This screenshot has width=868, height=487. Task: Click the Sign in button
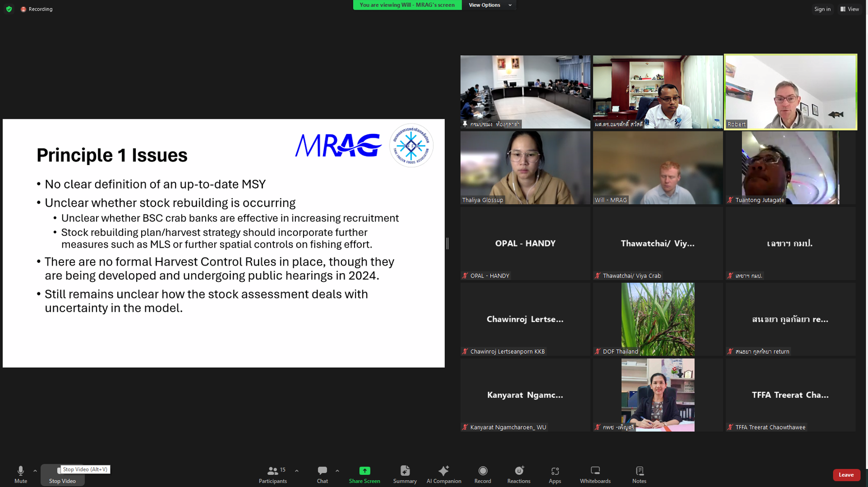coord(822,9)
